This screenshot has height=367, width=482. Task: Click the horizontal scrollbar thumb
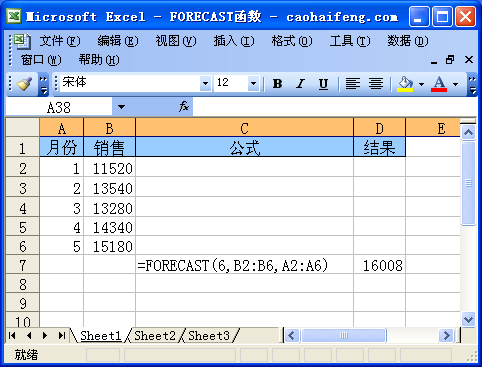coord(344,336)
